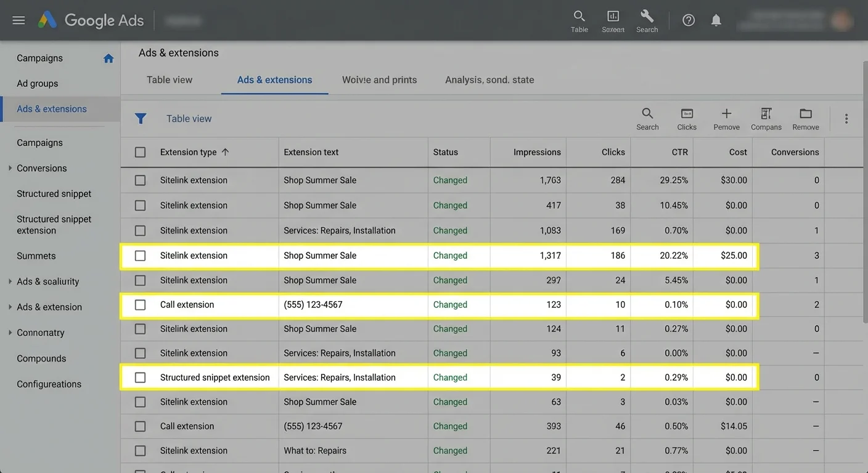The image size is (868, 473).
Task: Check the Call extension row with 393 impressions
Action: [141, 426]
